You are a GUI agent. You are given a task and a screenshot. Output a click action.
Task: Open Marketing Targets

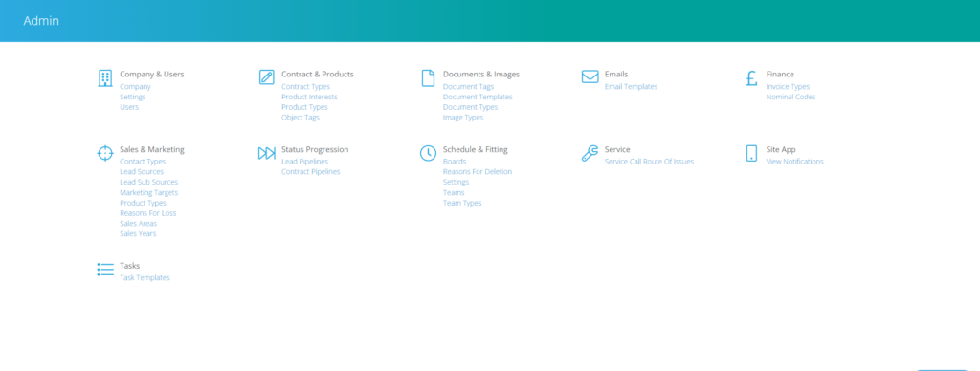(148, 192)
